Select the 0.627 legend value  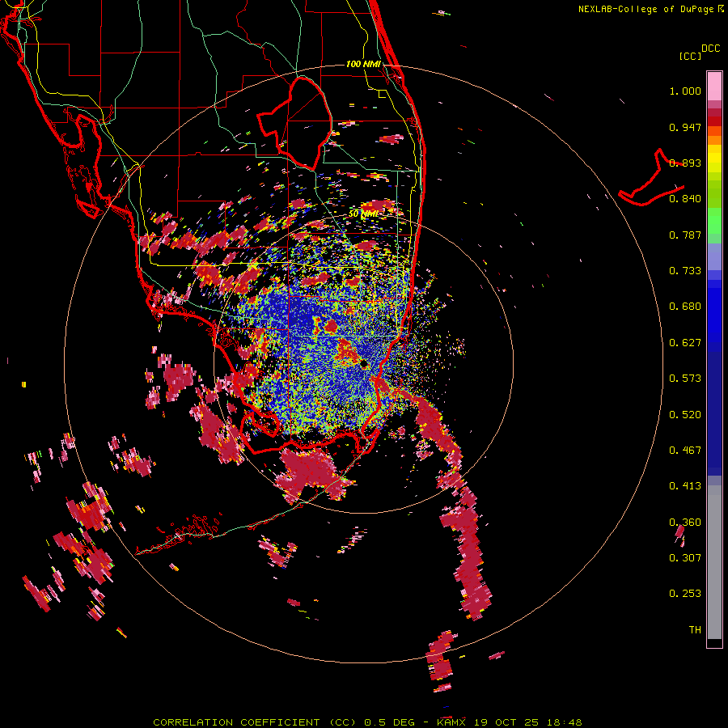pyautogui.click(x=685, y=343)
